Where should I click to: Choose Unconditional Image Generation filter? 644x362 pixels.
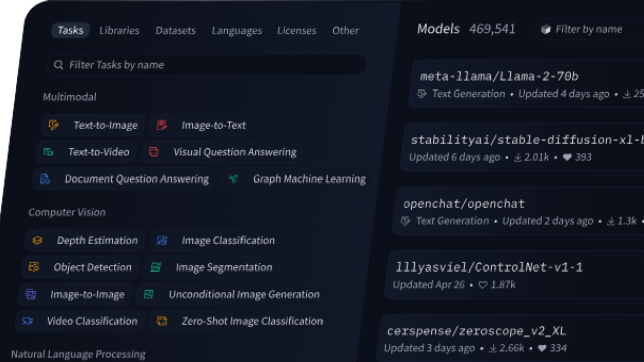(232, 294)
